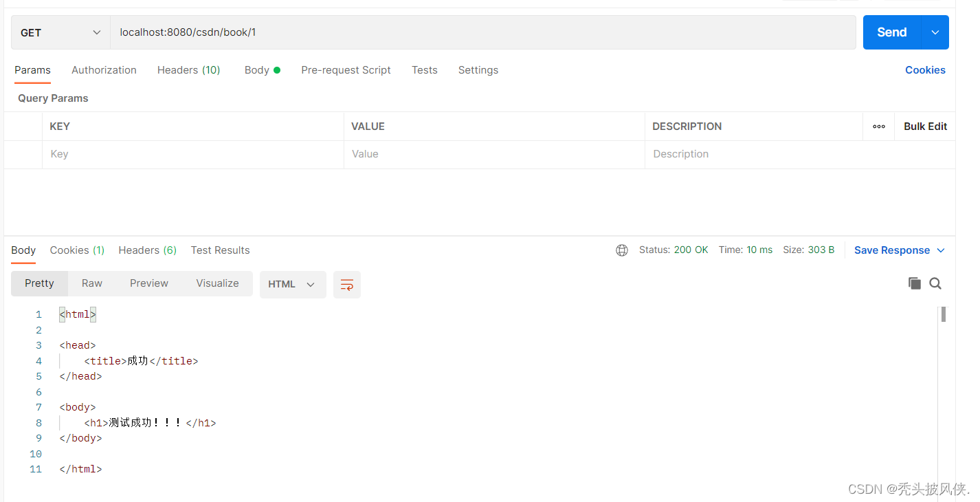Open search in the response body

pos(935,283)
